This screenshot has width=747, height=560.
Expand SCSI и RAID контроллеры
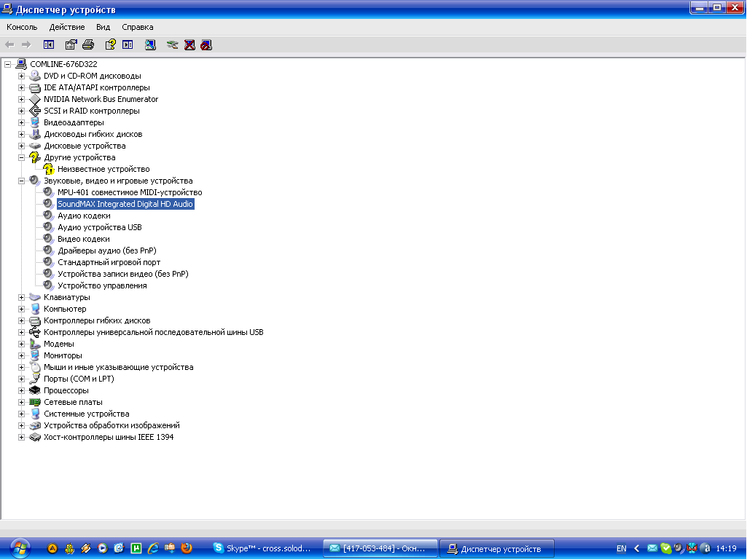click(x=21, y=111)
